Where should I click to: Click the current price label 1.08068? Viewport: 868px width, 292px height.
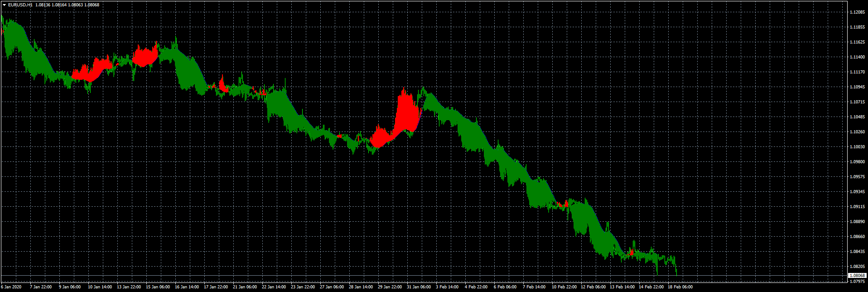[857, 275]
